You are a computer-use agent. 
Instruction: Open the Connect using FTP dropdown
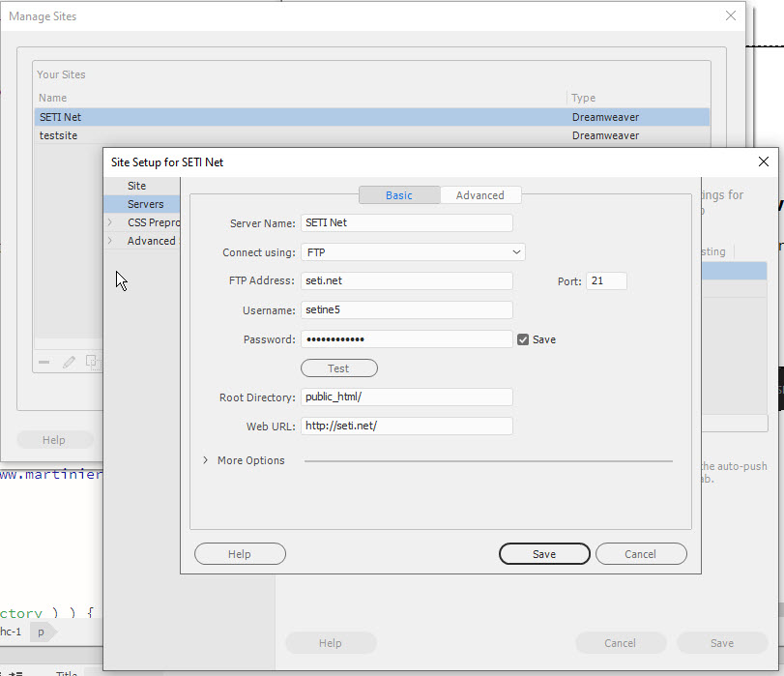pos(413,252)
